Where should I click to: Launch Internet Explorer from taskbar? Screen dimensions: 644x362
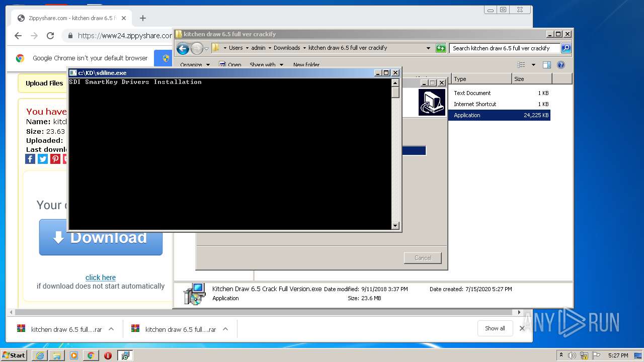(x=40, y=355)
